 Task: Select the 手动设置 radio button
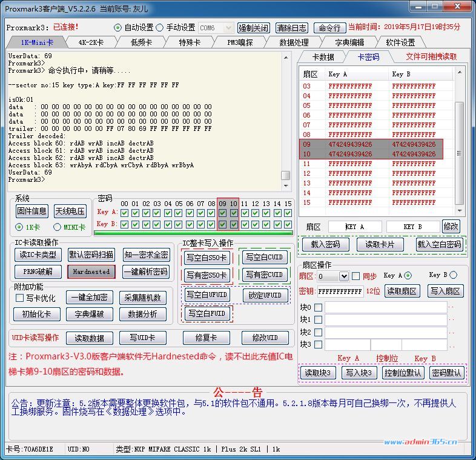click(160, 28)
